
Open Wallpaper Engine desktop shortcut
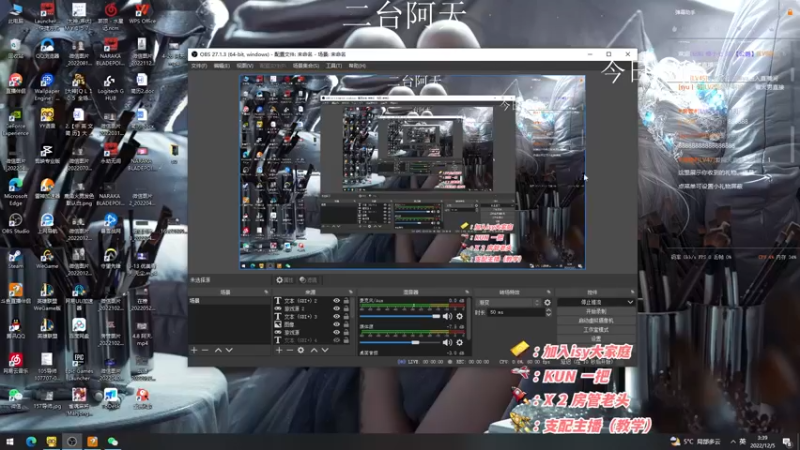(47, 88)
